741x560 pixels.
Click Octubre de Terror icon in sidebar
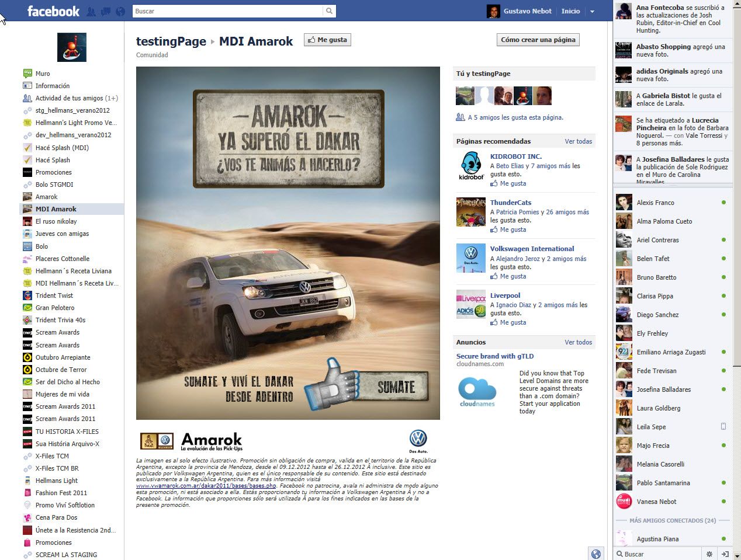27,370
